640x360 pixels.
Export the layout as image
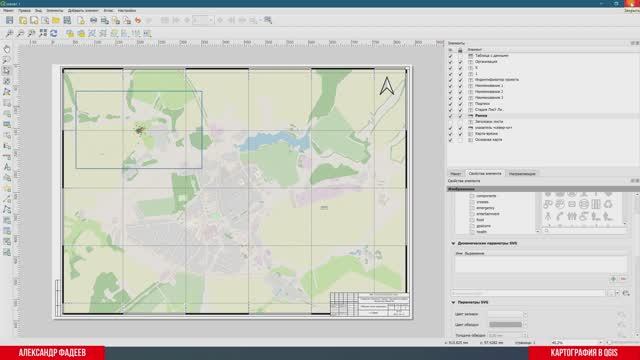pyautogui.click(x=105, y=20)
